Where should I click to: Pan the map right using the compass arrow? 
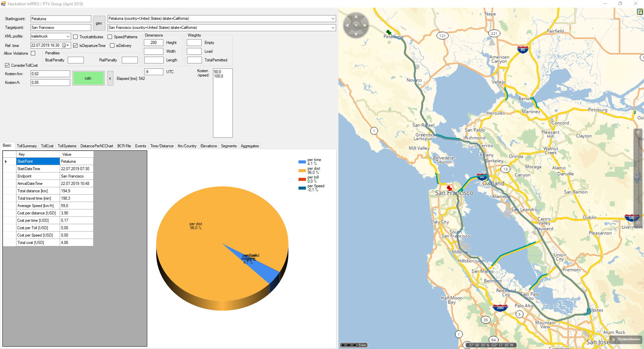click(365, 26)
